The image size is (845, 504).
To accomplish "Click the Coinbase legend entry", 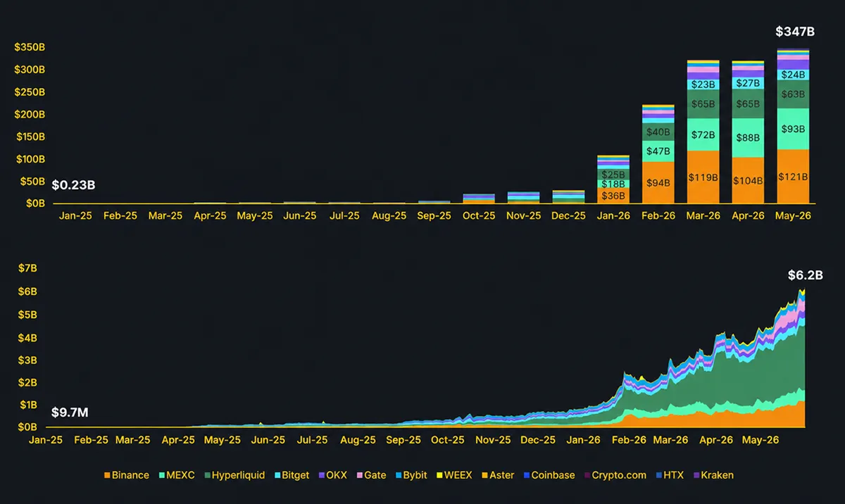I will pos(549,475).
